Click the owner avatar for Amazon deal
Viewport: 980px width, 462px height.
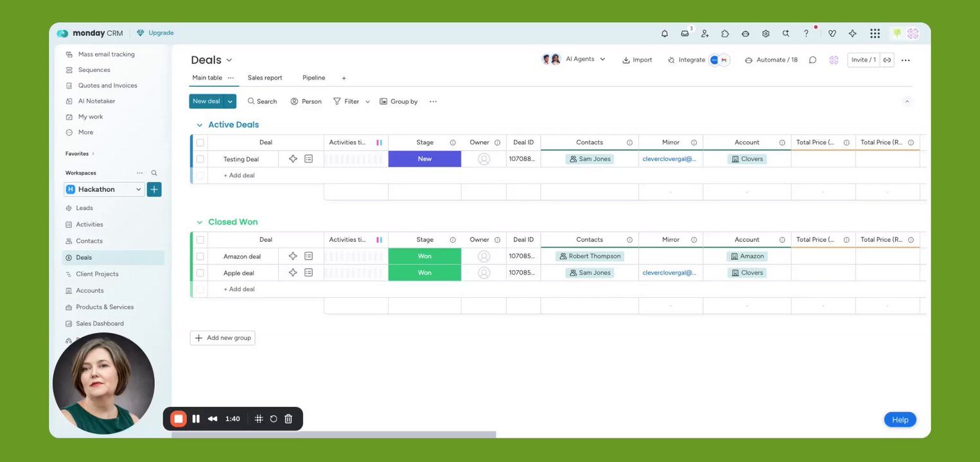point(484,256)
